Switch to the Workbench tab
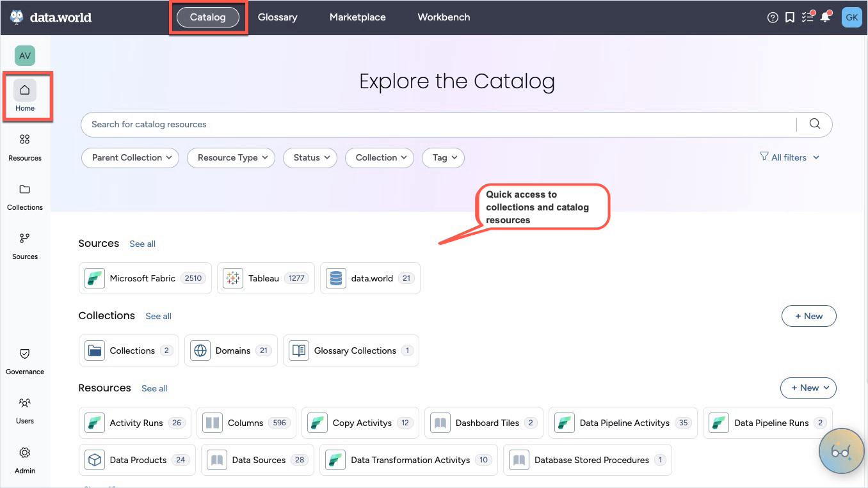Image resolution: width=868 pixels, height=488 pixels. pos(444,17)
